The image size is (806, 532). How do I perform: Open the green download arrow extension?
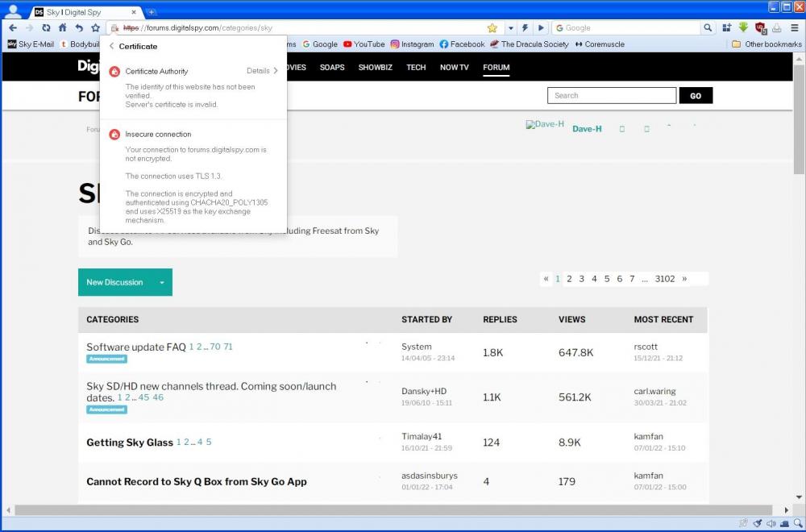(744, 27)
